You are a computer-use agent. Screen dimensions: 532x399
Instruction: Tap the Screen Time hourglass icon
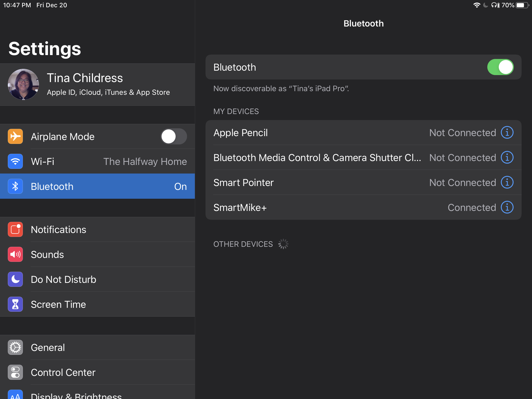click(15, 304)
